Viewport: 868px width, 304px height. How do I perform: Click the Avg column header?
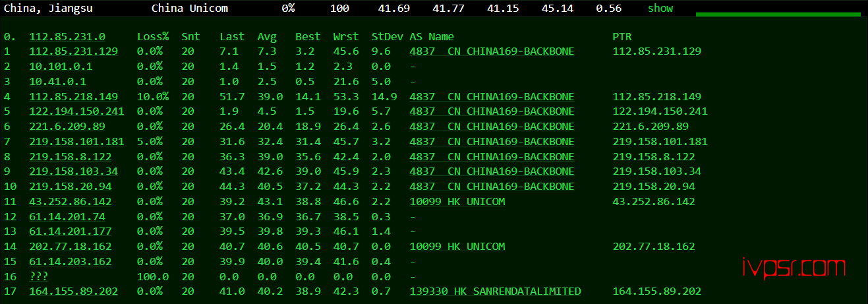pyautogui.click(x=267, y=37)
